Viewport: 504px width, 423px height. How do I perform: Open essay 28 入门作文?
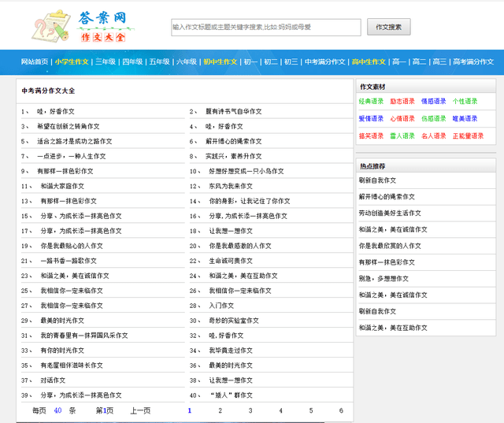[221, 306]
